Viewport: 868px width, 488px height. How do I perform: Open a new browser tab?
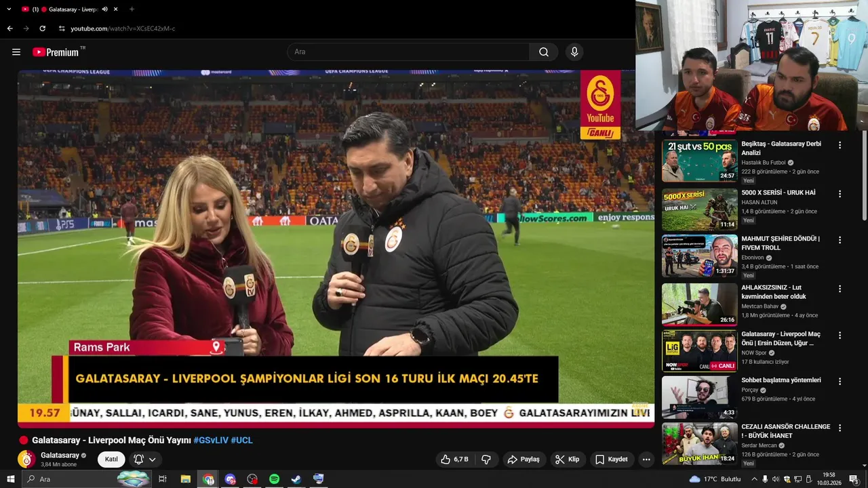[132, 9]
